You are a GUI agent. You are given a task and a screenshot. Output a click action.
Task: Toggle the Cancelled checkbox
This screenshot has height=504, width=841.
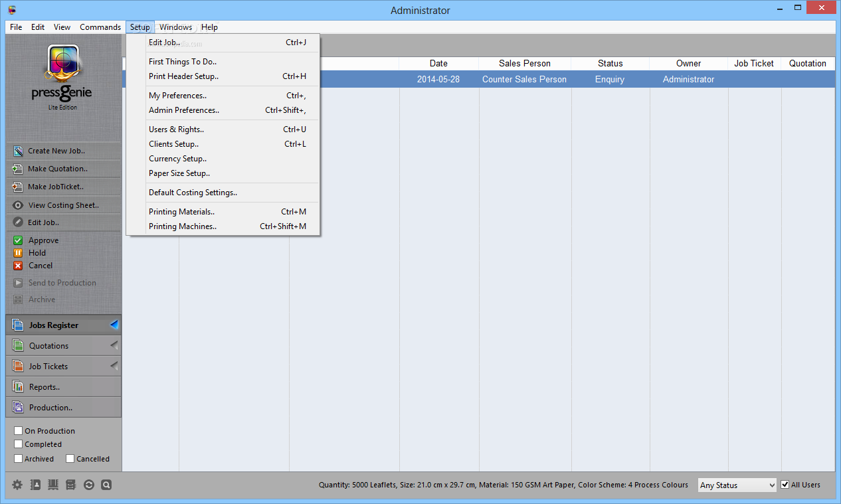[70, 459]
